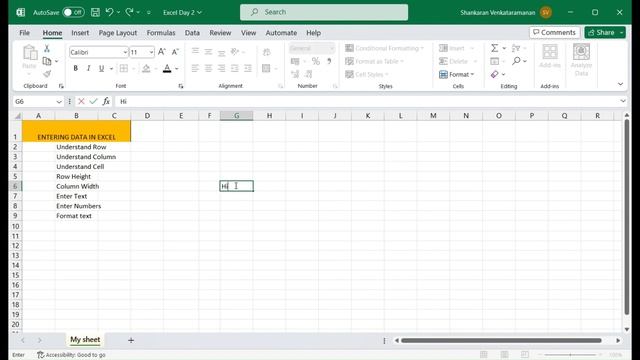Viewport: 640px width, 360px height.
Task: Click the Redo arrow icon
Action: click(x=129, y=12)
